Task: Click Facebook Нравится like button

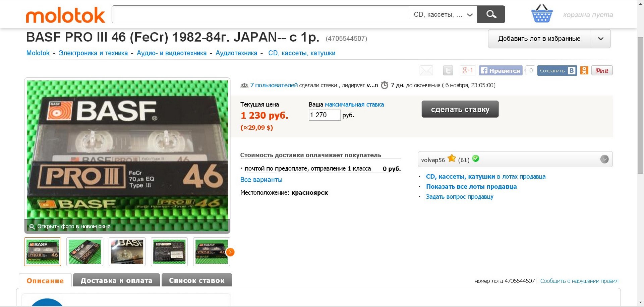Action: [501, 70]
